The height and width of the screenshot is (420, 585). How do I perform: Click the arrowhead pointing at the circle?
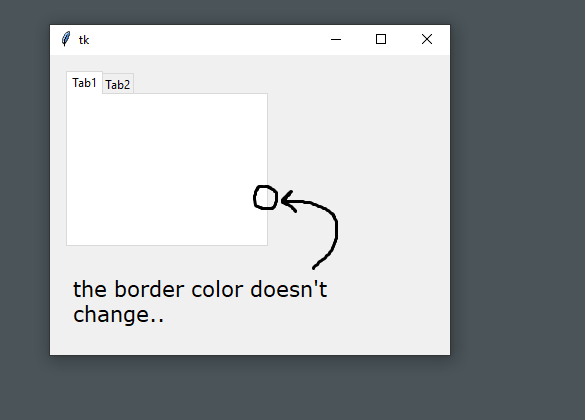[289, 201]
